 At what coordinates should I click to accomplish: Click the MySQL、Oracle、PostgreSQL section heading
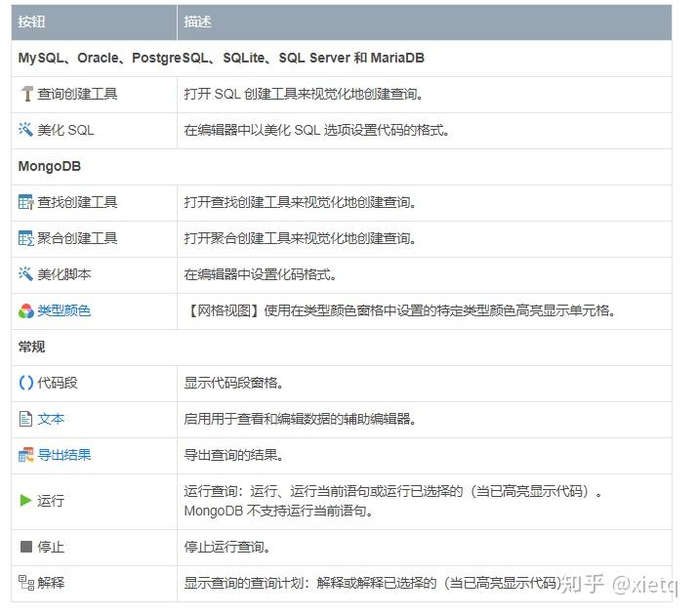221,58
